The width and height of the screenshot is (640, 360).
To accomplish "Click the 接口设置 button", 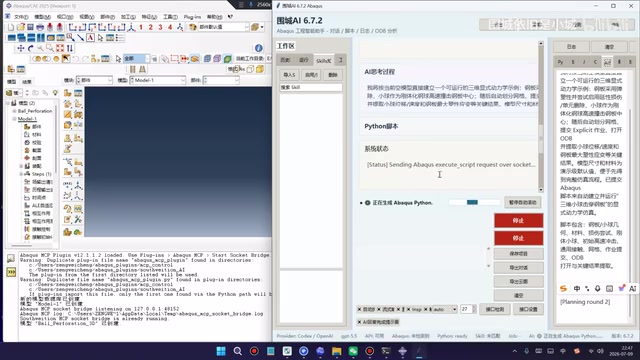I will pos(528,309).
